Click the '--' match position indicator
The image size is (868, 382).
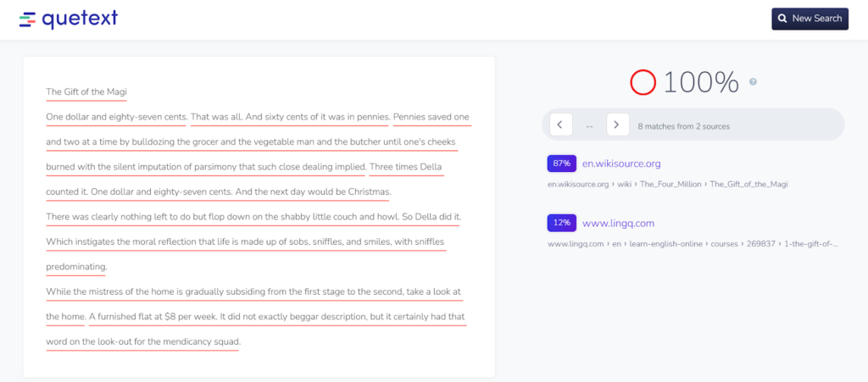(589, 126)
